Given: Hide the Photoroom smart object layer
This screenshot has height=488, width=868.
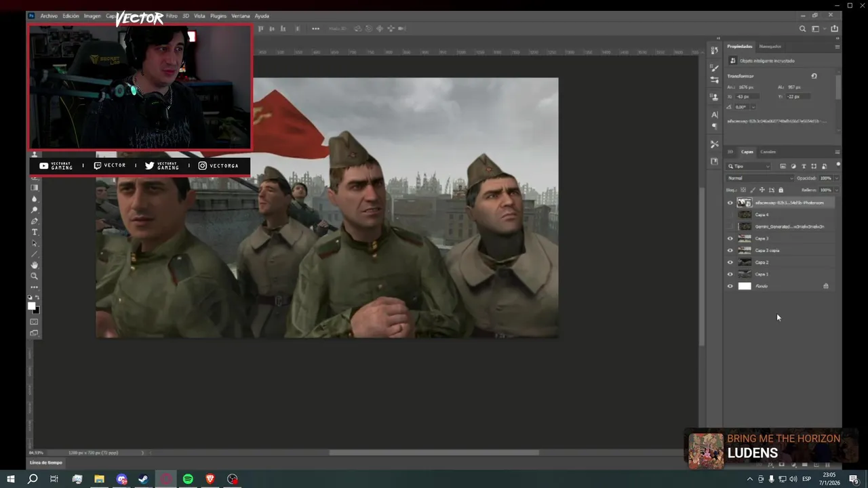Looking at the screenshot, I should (730, 203).
